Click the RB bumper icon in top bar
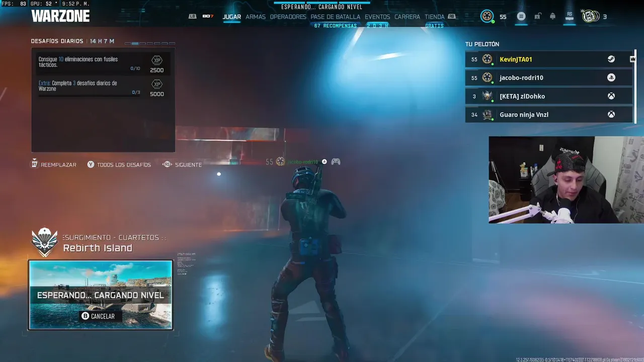This screenshot has height=362, width=644. tap(452, 16)
